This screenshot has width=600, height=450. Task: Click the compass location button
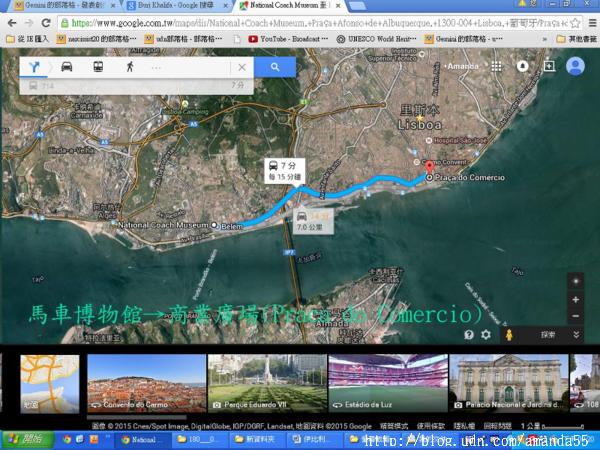(574, 280)
